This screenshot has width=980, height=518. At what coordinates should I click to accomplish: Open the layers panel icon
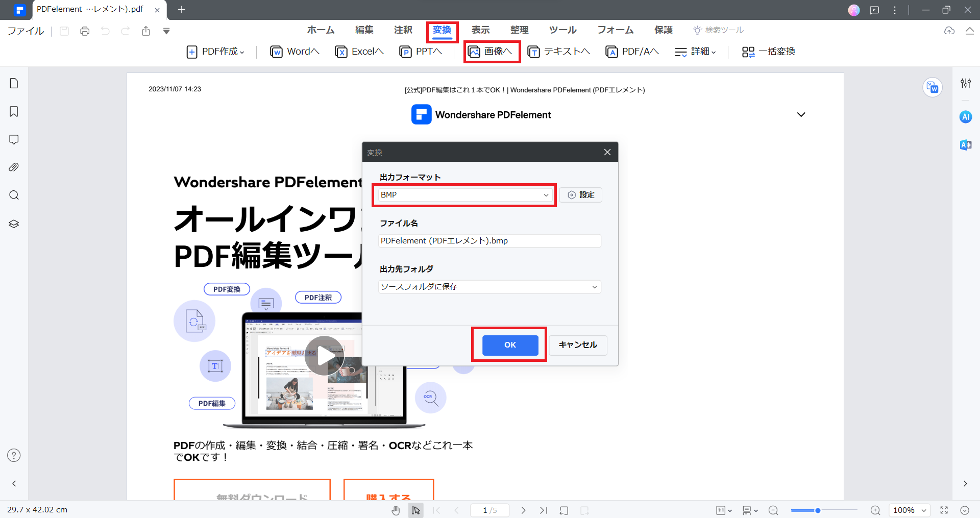(x=14, y=224)
